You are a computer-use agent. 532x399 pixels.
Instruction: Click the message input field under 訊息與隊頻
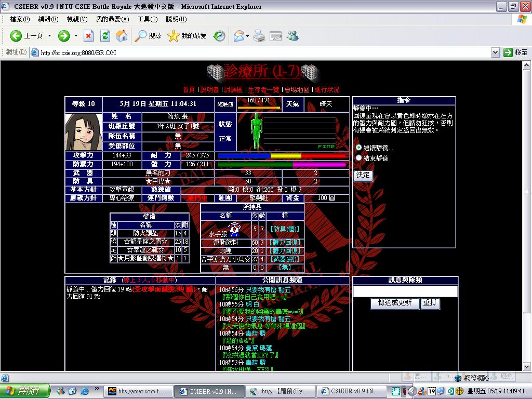405,291
